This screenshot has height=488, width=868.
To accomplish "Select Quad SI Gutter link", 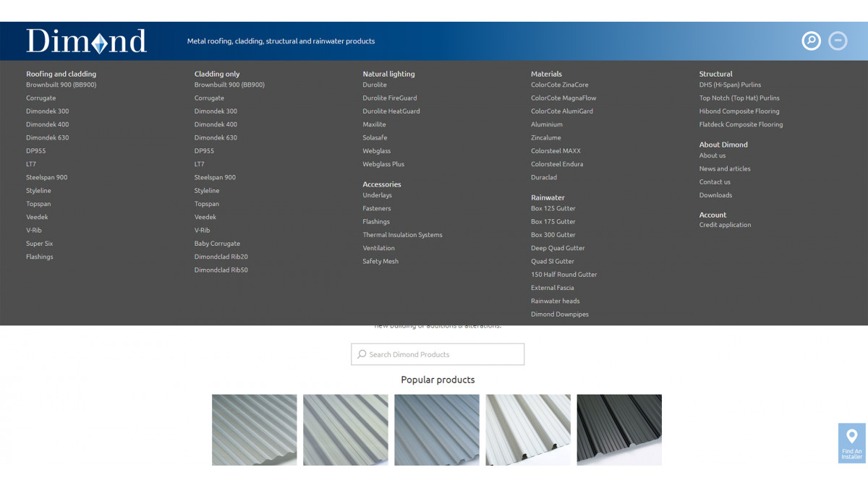I will [x=553, y=261].
